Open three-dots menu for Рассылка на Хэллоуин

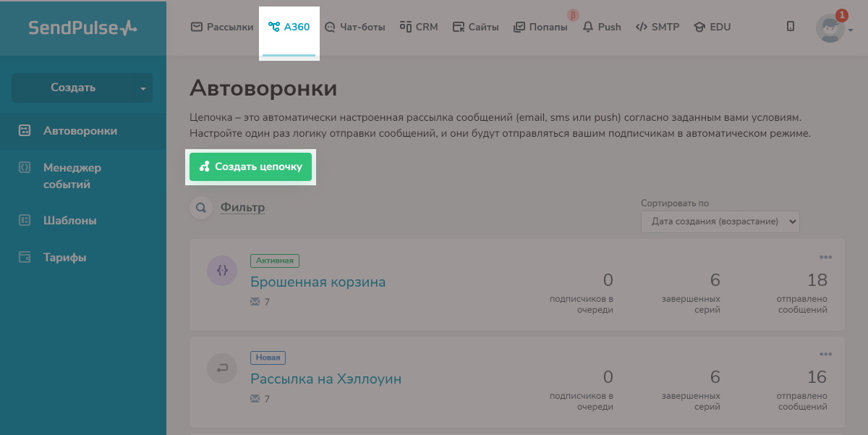[x=825, y=354]
